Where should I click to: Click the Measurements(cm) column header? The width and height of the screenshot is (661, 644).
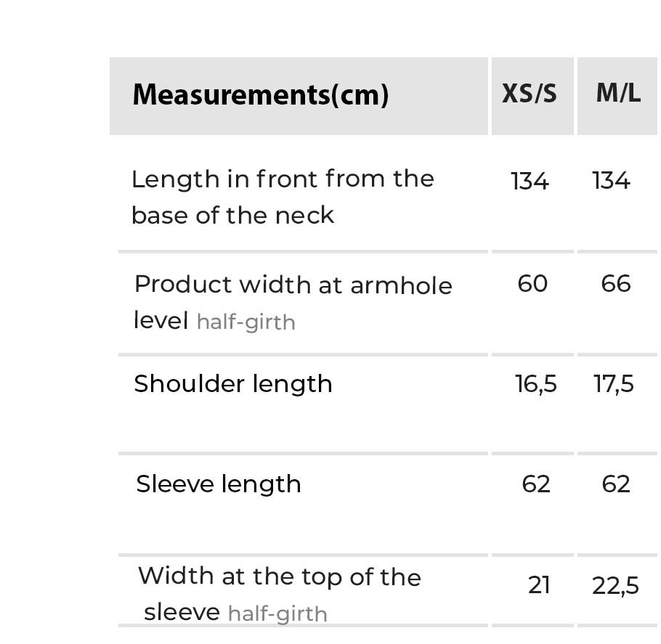tap(260, 95)
